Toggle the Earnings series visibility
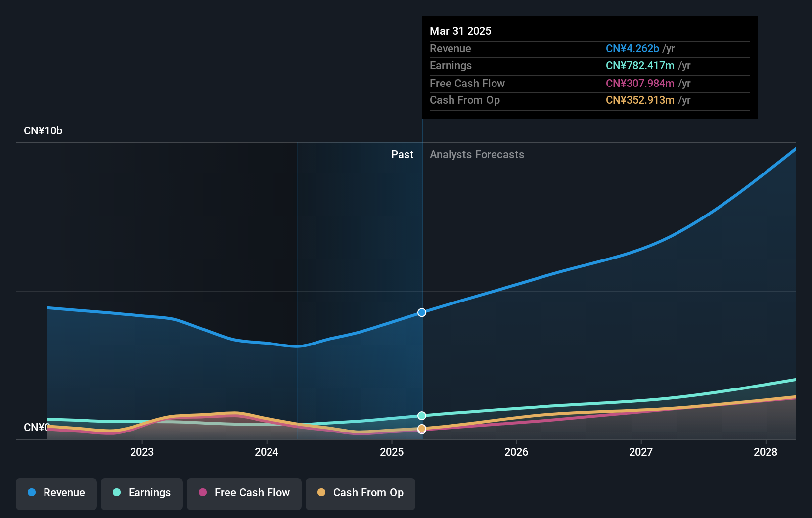Viewport: 812px width, 518px height. [x=142, y=493]
